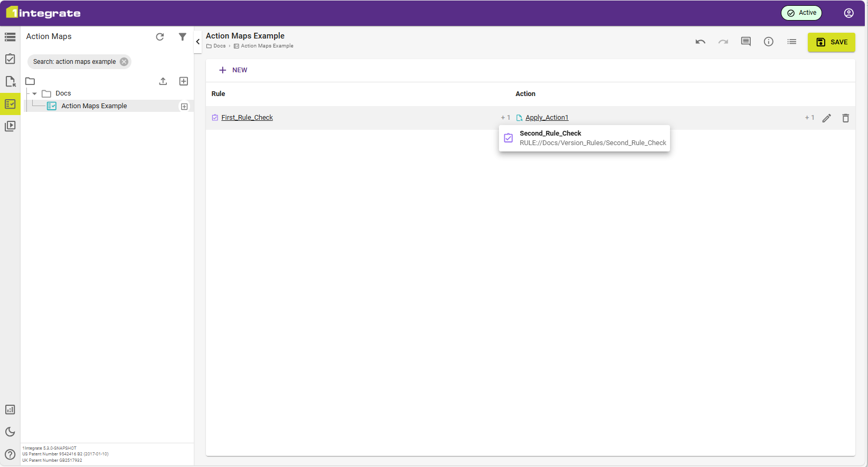Click the undo arrow icon
868x467 pixels.
click(700, 42)
